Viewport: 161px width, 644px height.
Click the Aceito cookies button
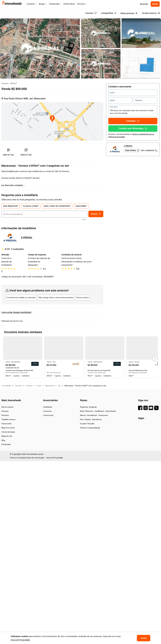pyautogui.click(x=144, y=638)
